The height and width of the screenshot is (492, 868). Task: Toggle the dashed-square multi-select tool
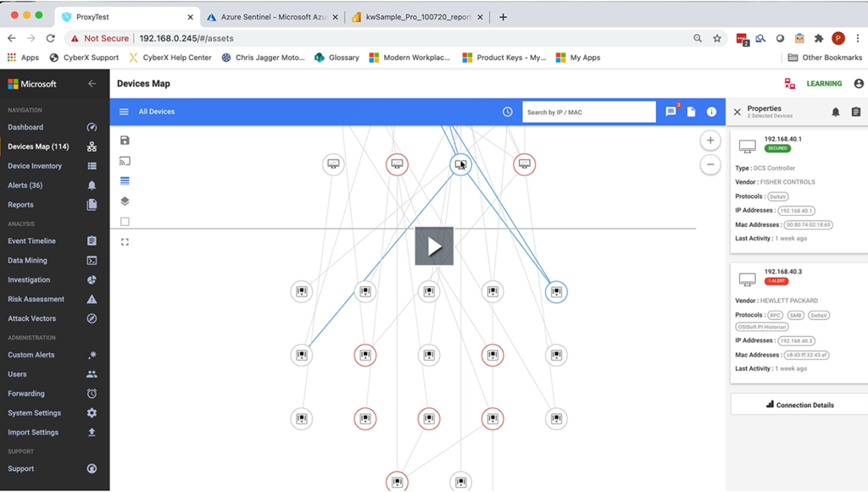pos(125,222)
